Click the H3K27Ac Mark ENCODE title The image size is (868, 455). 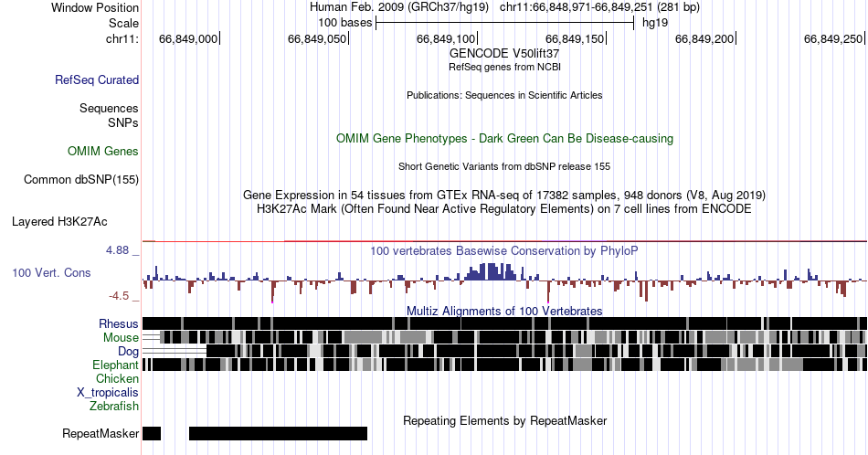click(504, 208)
